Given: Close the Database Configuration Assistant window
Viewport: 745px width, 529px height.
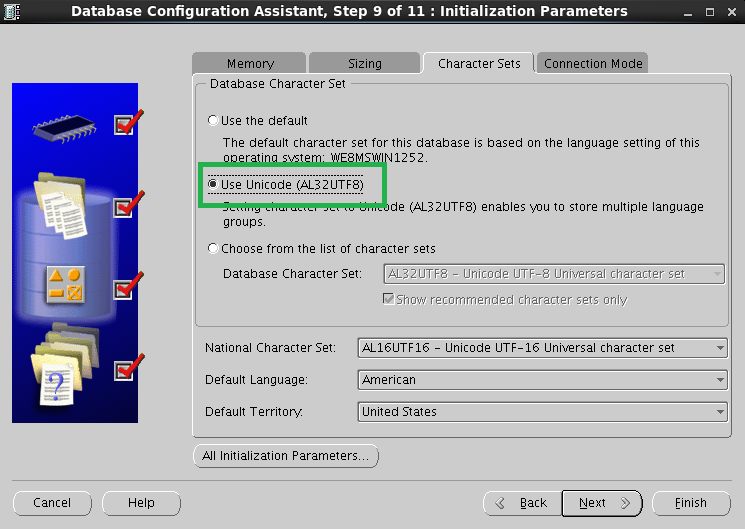Looking at the screenshot, I should [732, 12].
